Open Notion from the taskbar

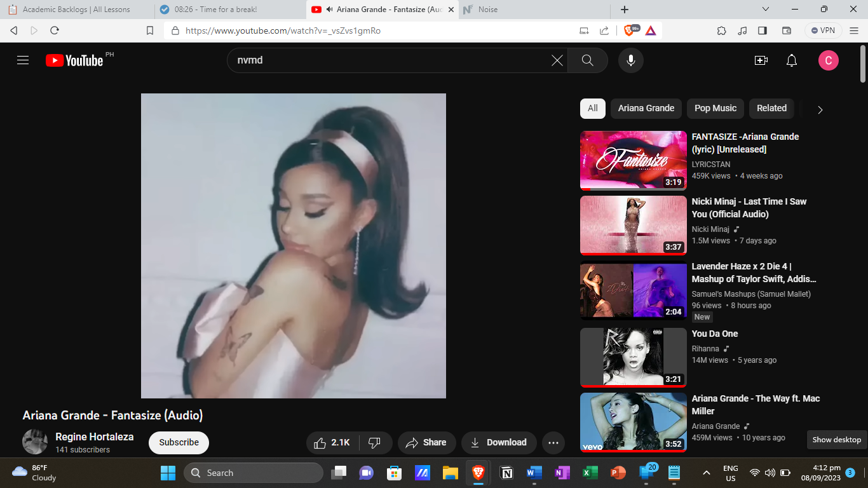tap(506, 473)
